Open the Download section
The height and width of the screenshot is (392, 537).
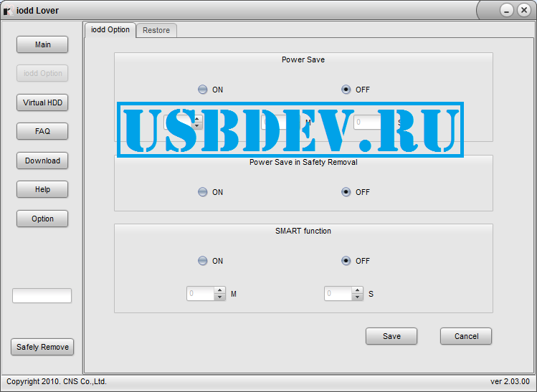pos(42,161)
